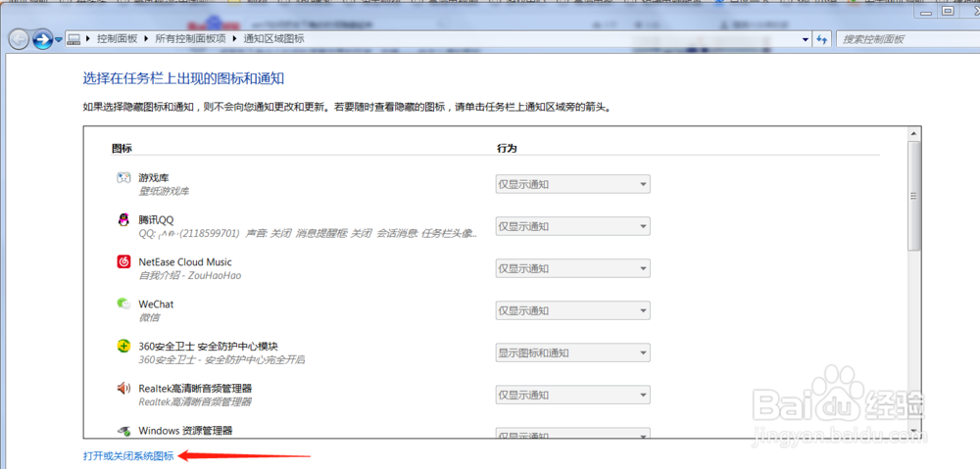Open behavior dropdown for 游戏库
Viewport: 980px width, 469px height.
click(x=573, y=184)
